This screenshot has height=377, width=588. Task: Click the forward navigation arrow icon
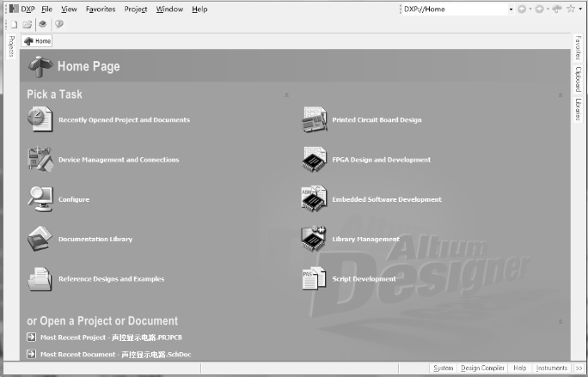(539, 9)
